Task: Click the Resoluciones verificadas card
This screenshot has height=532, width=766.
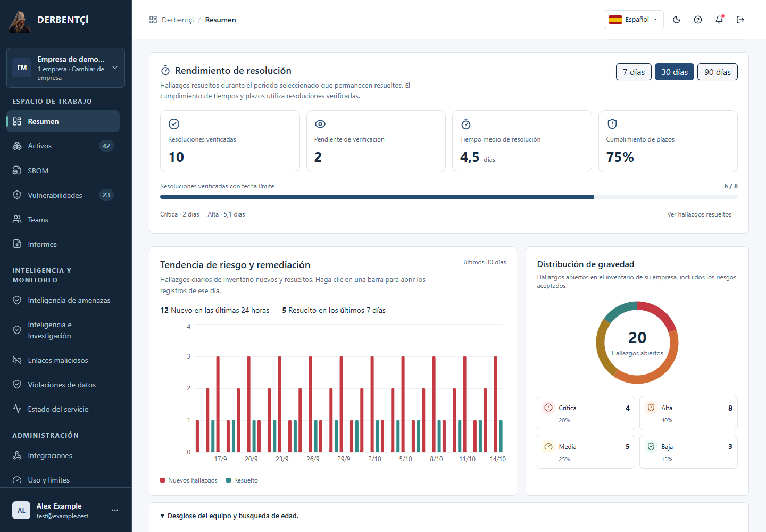Action: pos(230,142)
